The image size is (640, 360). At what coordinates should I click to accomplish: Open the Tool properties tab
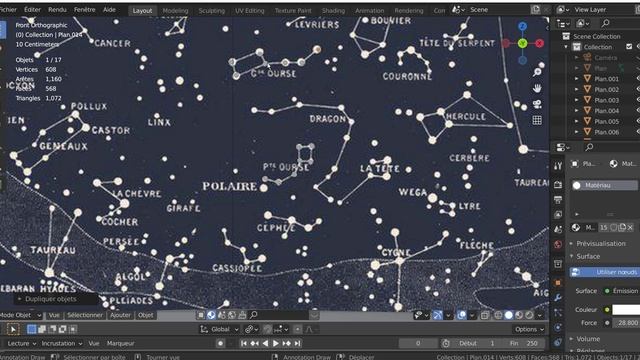click(x=558, y=165)
